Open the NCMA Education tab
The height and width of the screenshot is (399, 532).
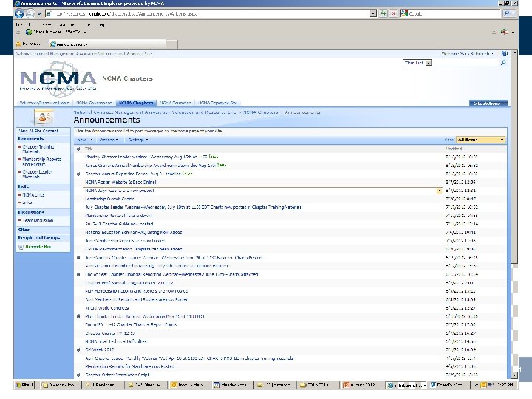pyautogui.click(x=175, y=103)
